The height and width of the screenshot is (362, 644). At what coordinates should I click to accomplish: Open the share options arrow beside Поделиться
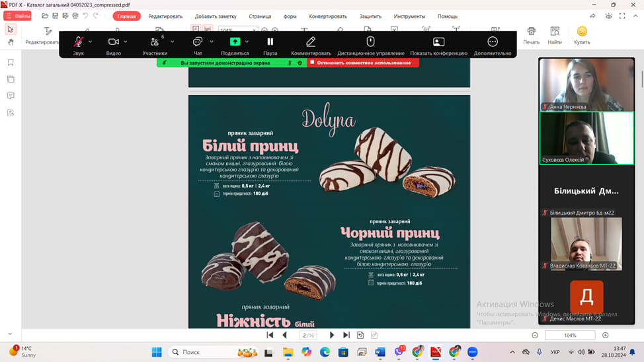[248, 42]
